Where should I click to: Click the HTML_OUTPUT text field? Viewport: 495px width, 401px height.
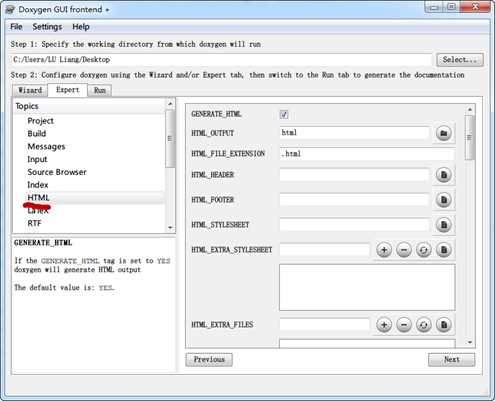click(x=354, y=133)
